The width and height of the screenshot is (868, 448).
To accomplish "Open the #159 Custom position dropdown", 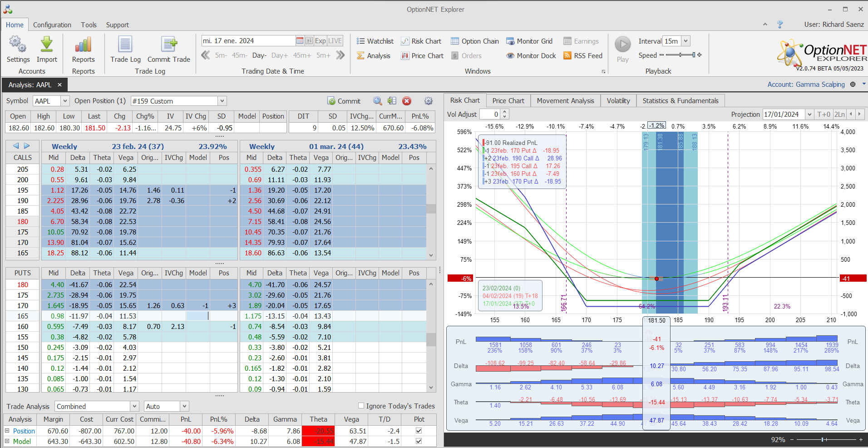I will click(x=222, y=101).
